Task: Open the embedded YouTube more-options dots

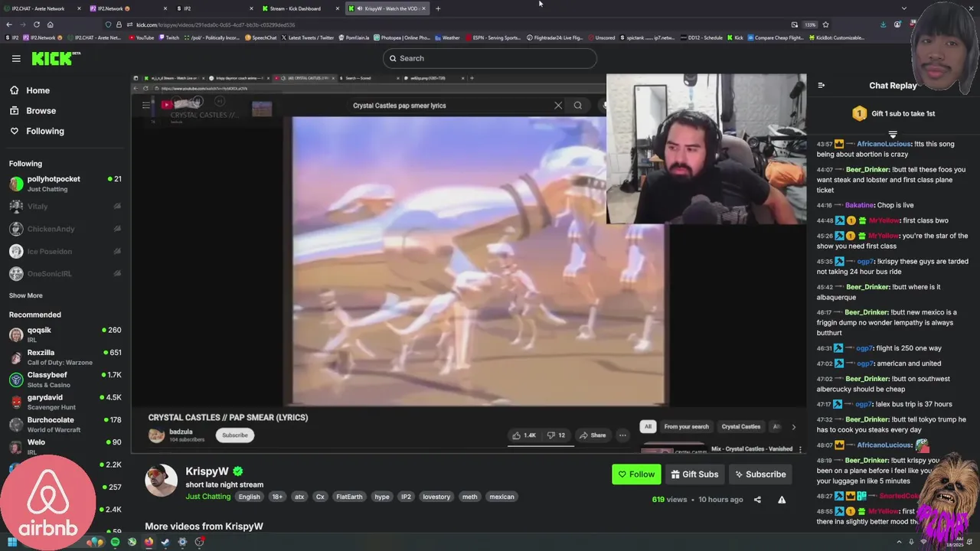Action: coord(622,435)
